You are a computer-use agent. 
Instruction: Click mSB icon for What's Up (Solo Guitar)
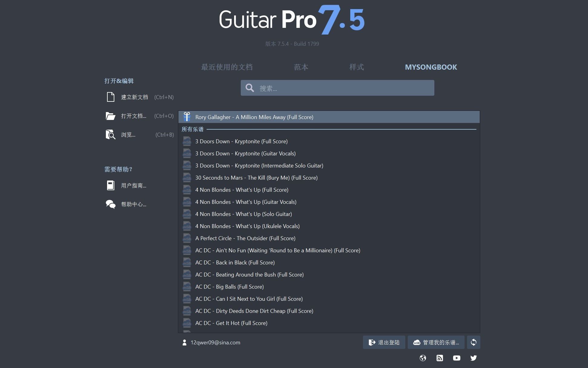(x=187, y=214)
